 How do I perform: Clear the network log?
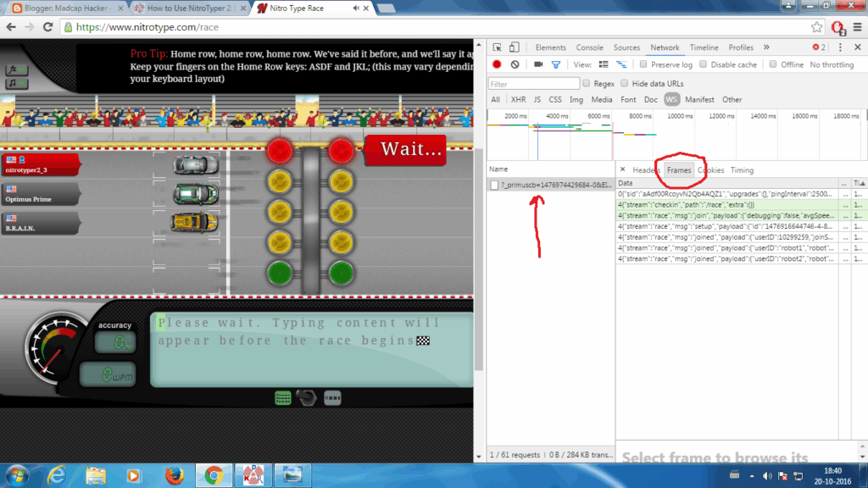tap(515, 64)
